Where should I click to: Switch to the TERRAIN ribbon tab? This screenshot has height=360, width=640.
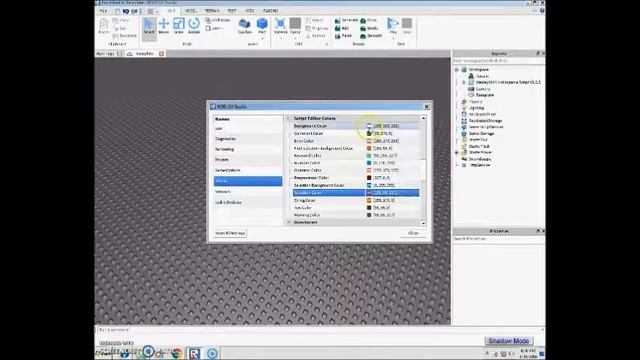pos(212,11)
